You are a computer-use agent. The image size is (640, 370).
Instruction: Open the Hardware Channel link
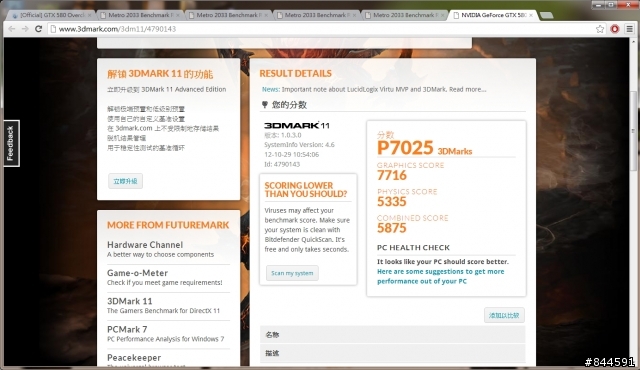[145, 245]
